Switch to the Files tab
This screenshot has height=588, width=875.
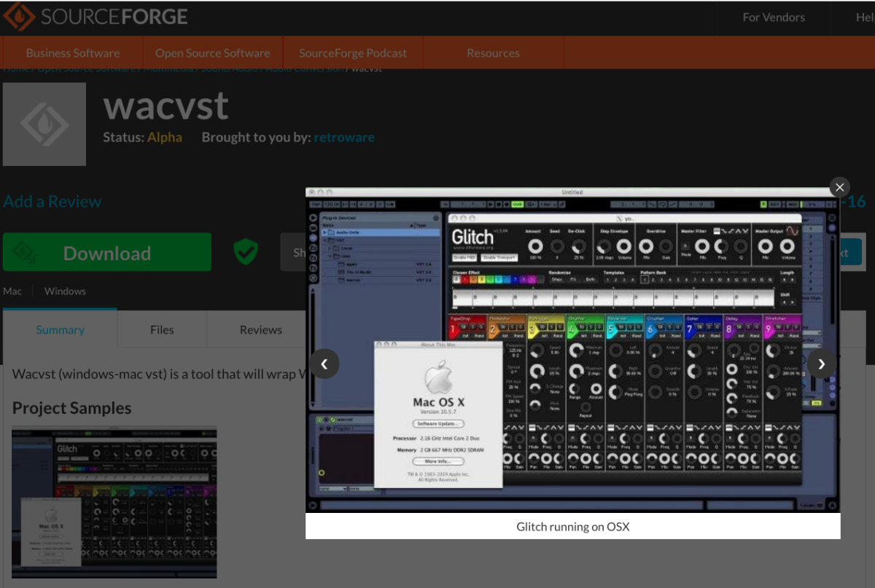point(162,329)
